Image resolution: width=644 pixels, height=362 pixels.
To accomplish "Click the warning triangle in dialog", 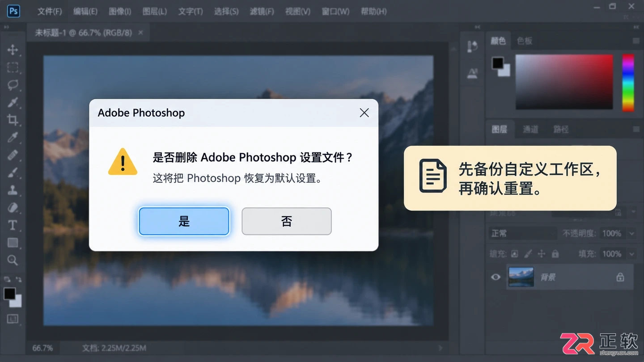I will (123, 162).
